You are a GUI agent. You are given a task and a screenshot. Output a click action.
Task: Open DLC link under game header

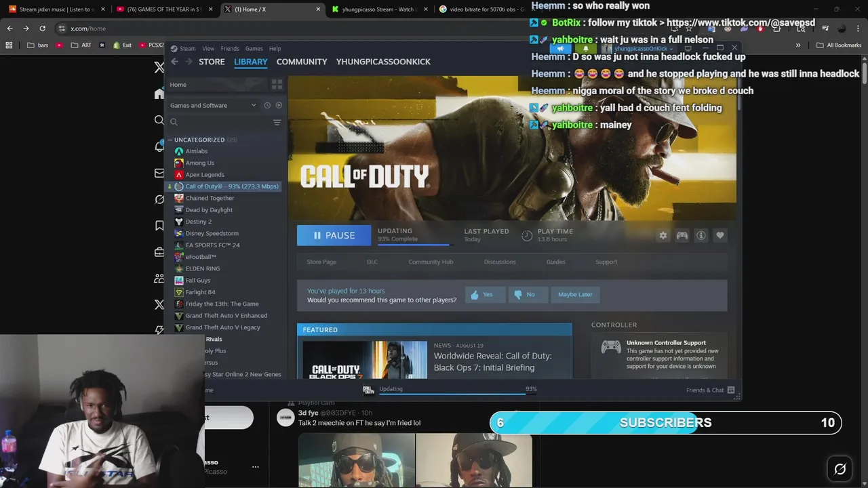pyautogui.click(x=372, y=262)
